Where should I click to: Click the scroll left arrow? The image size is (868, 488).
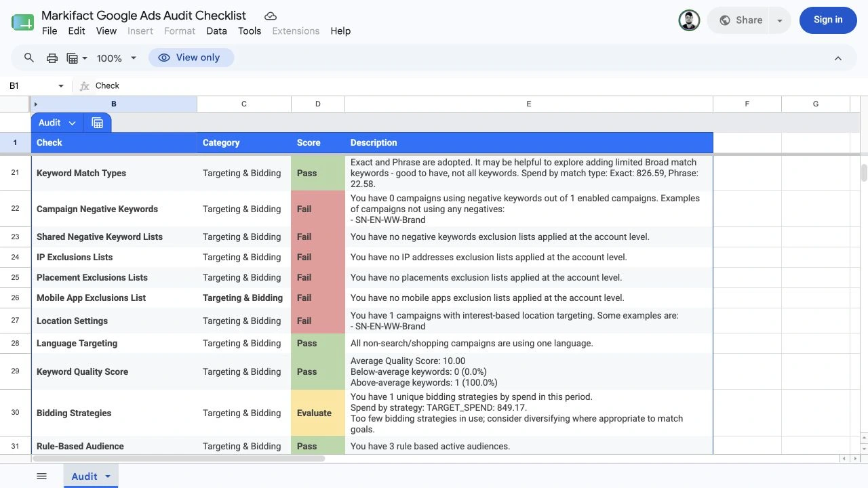click(844, 459)
